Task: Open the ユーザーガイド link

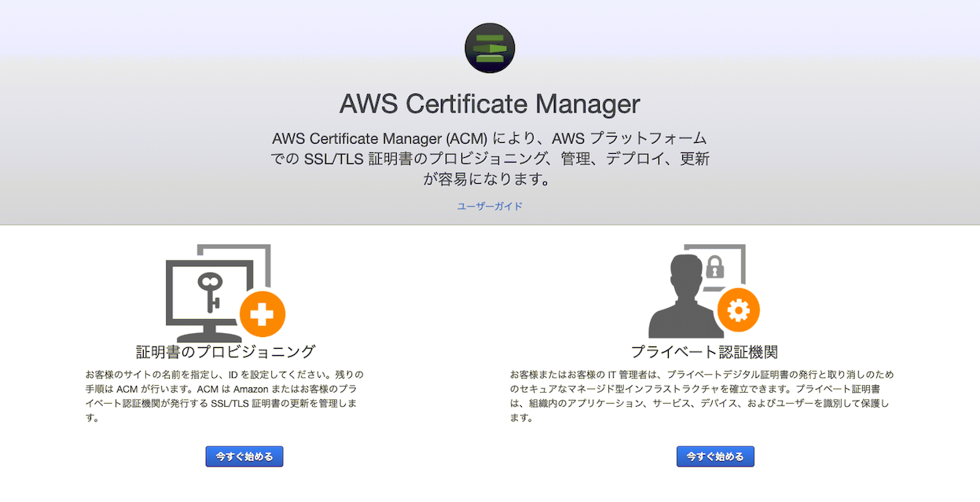Action: point(490,207)
